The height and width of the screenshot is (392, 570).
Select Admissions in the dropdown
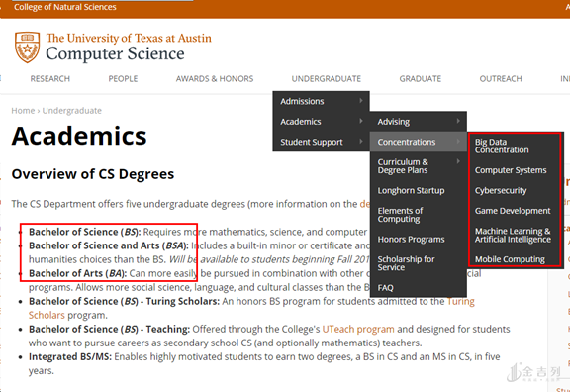[321, 101]
